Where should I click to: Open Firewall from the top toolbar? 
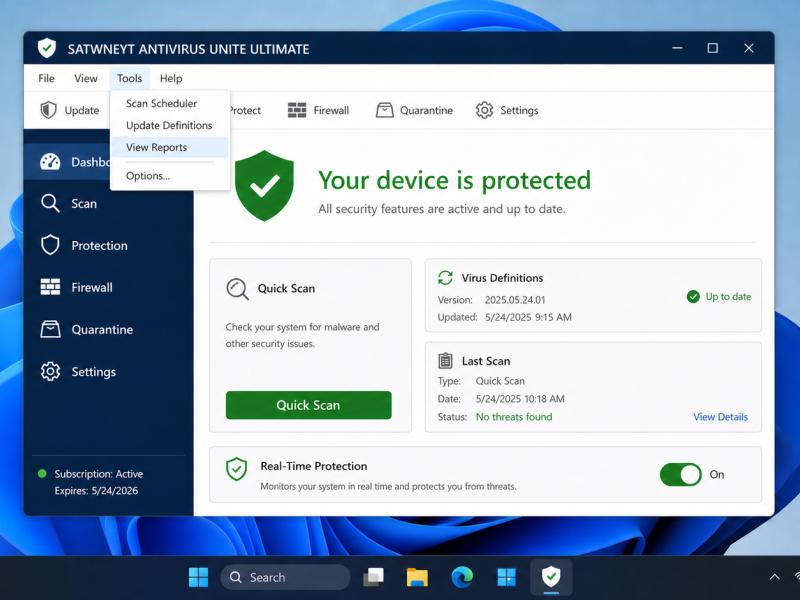[318, 110]
